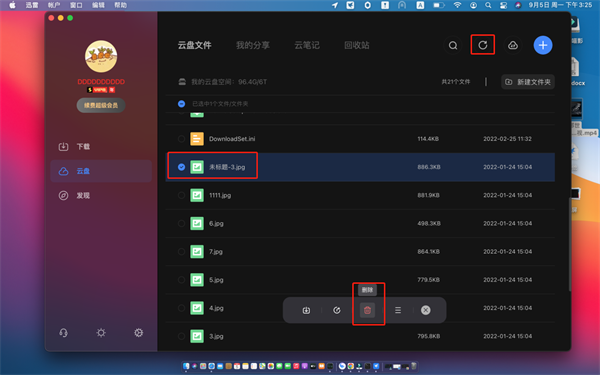Open Spotlight search in menu bar
Viewport: 600px width, 375px height.
coord(488,5)
